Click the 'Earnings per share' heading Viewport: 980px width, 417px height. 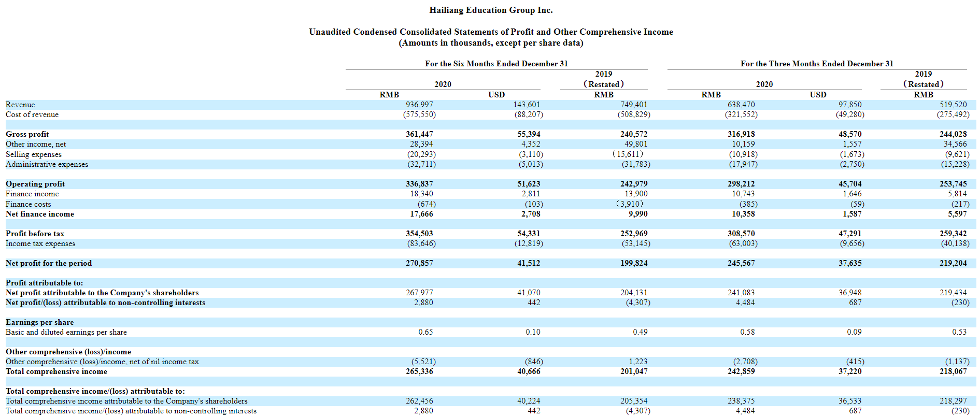coord(39,322)
